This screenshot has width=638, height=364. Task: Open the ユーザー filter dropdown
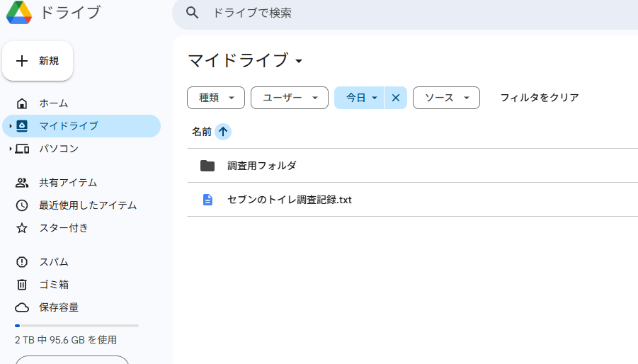click(290, 98)
